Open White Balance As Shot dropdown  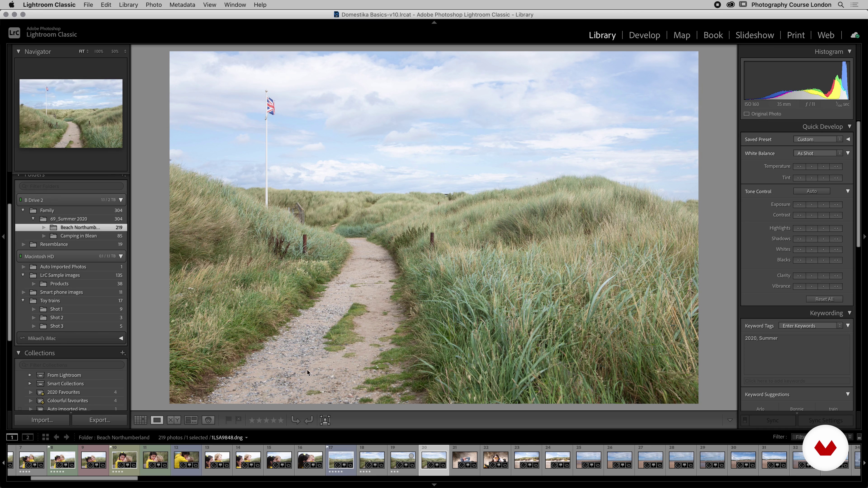click(818, 153)
